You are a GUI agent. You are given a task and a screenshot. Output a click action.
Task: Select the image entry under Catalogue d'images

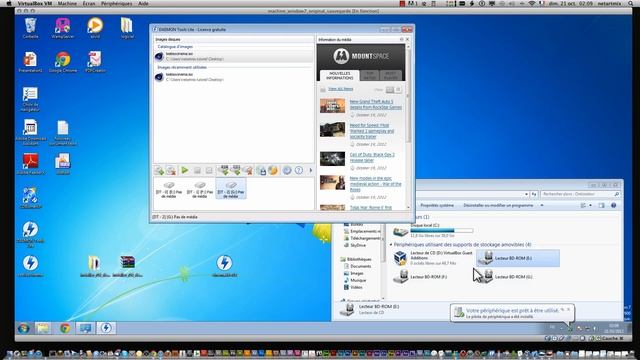[233, 56]
